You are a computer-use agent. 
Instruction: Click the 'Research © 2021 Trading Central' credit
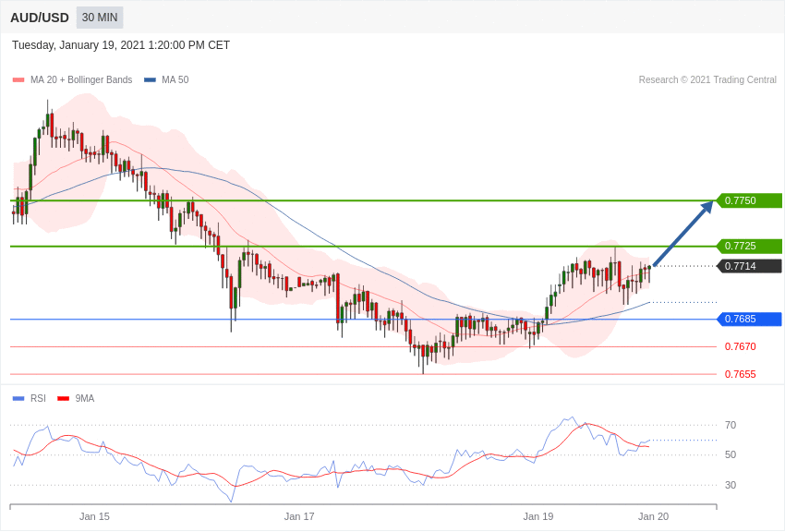point(707,79)
